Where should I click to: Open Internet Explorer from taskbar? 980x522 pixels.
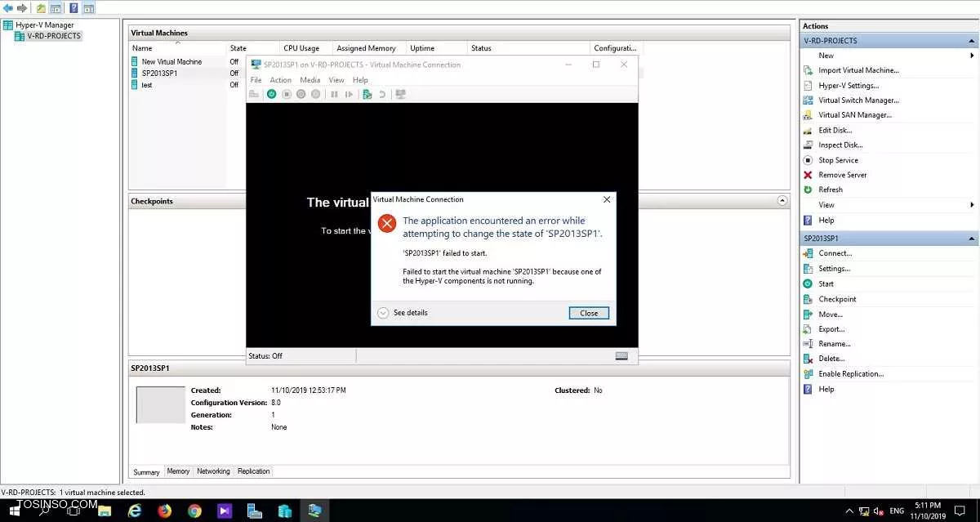(x=136, y=511)
